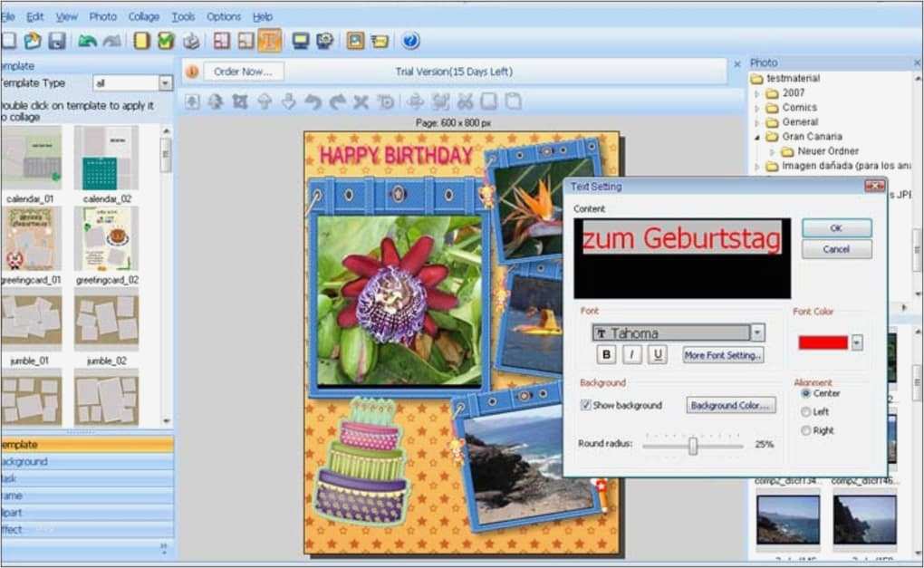Open the Edit menu
Image resolution: width=924 pixels, height=568 pixels.
tap(34, 16)
